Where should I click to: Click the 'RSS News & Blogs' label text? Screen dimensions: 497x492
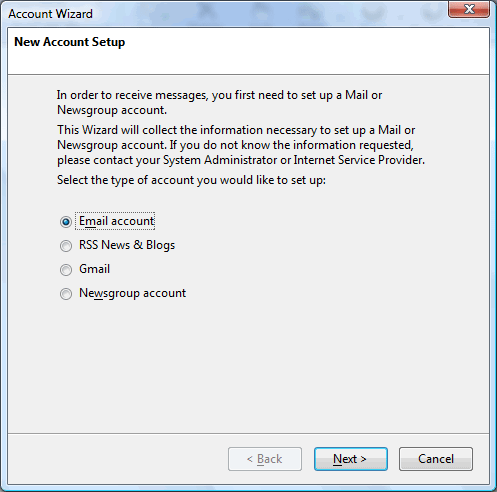coord(127,245)
